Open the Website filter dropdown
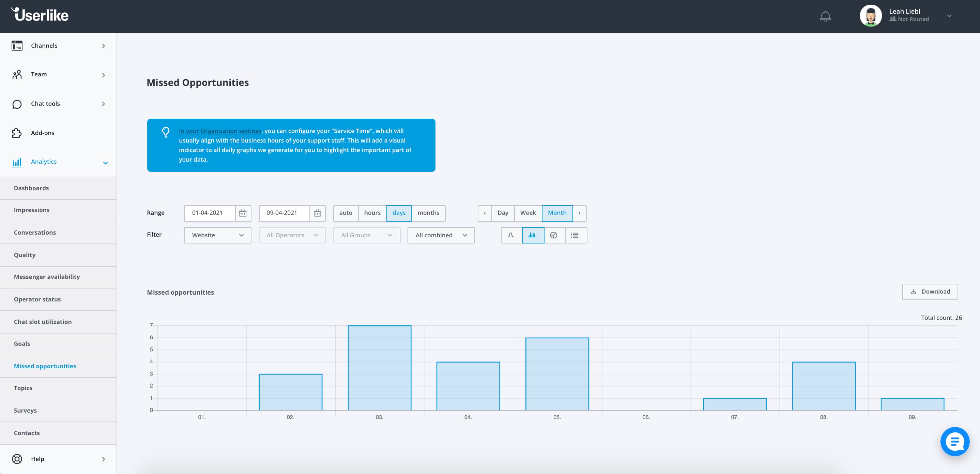The image size is (980, 474). tap(217, 235)
